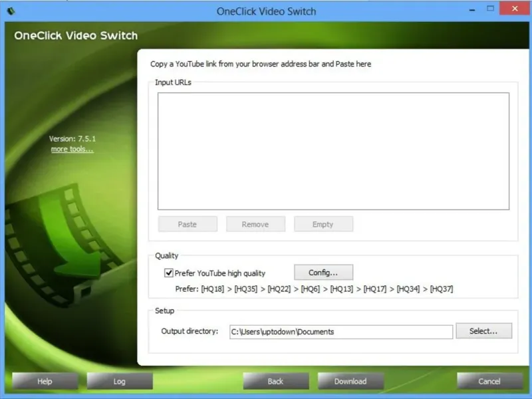This screenshot has height=399, width=532.
Task: Open the more tools... link
Action: click(x=72, y=149)
